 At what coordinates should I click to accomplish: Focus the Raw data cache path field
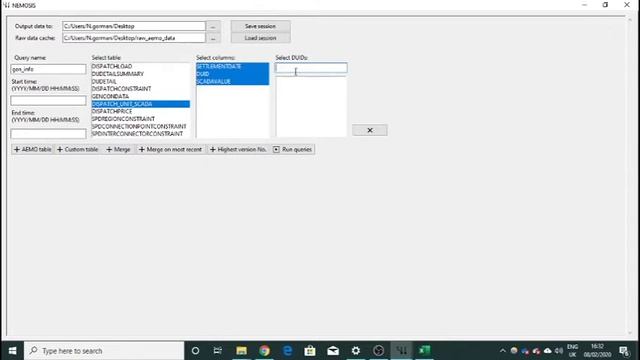pyautogui.click(x=134, y=38)
